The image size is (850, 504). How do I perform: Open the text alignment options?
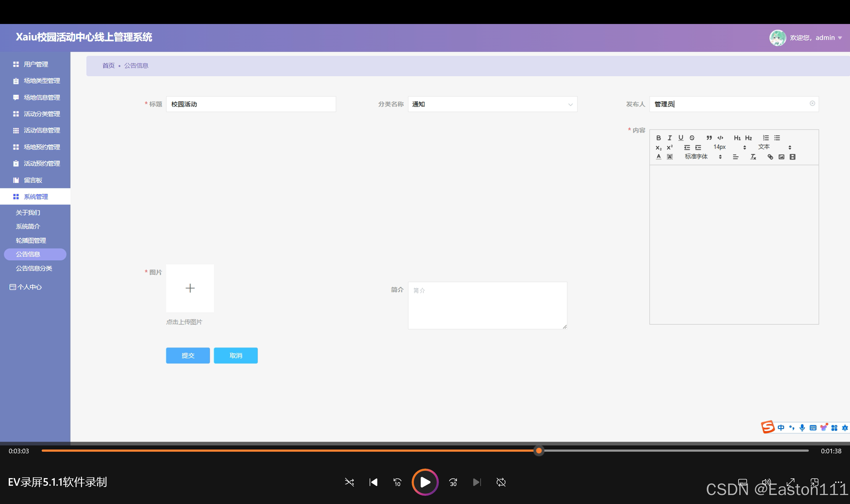click(736, 157)
